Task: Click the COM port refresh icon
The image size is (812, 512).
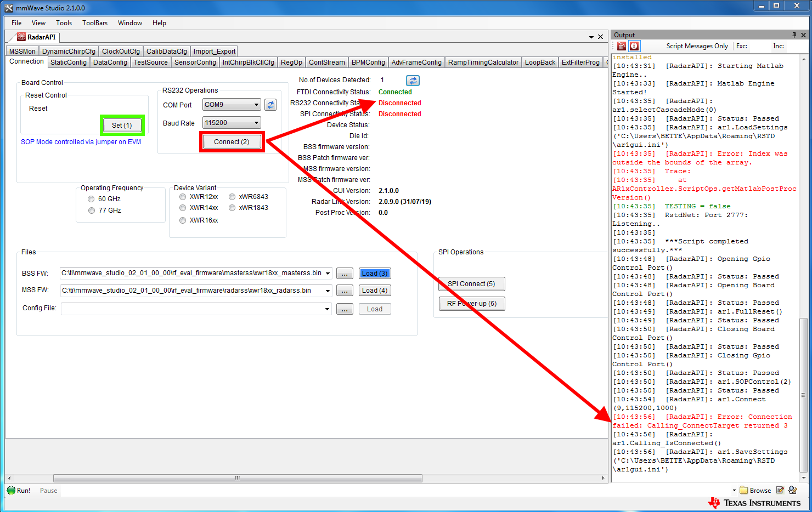Action: point(270,104)
